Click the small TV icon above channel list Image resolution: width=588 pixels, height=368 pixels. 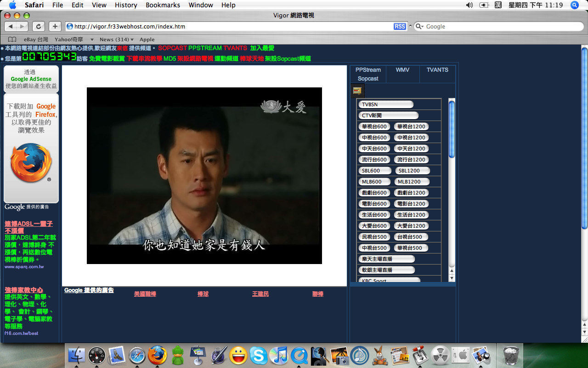pyautogui.click(x=357, y=91)
